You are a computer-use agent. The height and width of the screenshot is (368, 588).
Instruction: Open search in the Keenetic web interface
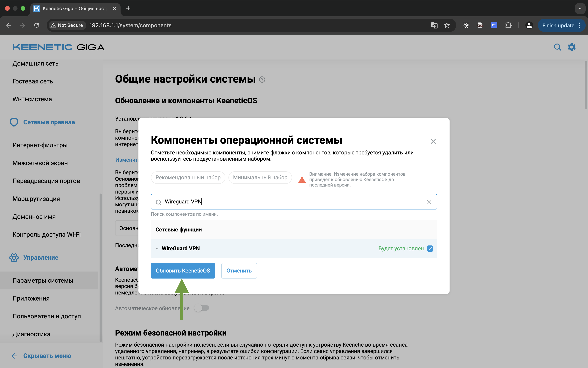pyautogui.click(x=558, y=47)
